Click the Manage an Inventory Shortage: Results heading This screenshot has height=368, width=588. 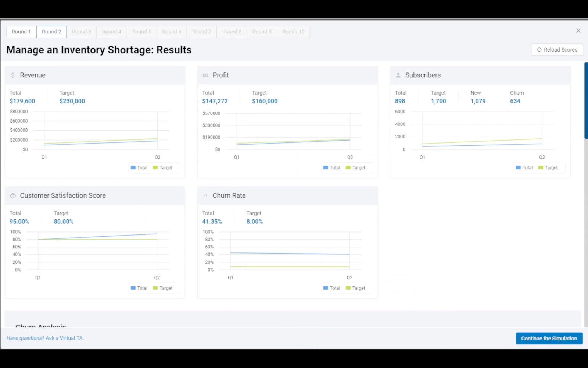point(99,50)
